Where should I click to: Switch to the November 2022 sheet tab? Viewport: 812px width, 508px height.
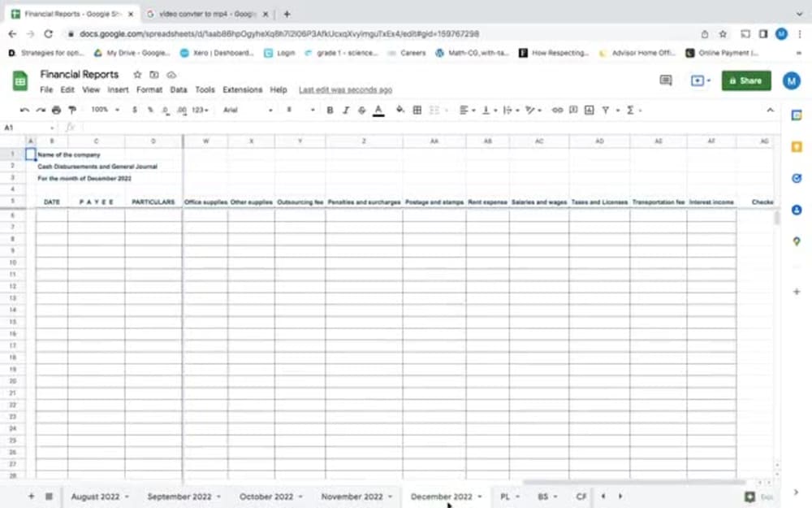353,496
